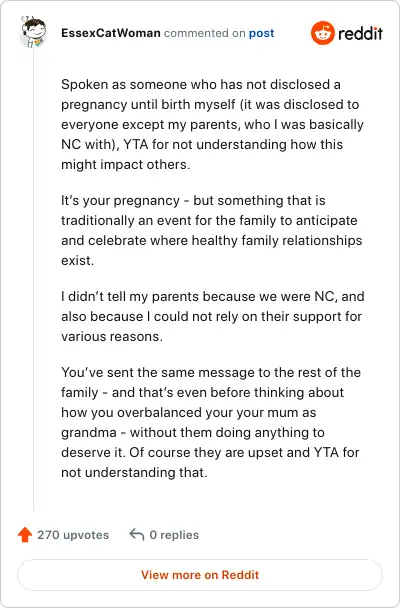Click the reply arrow icon
Image resolution: width=400 pixels, height=608 pixels.
[136, 534]
